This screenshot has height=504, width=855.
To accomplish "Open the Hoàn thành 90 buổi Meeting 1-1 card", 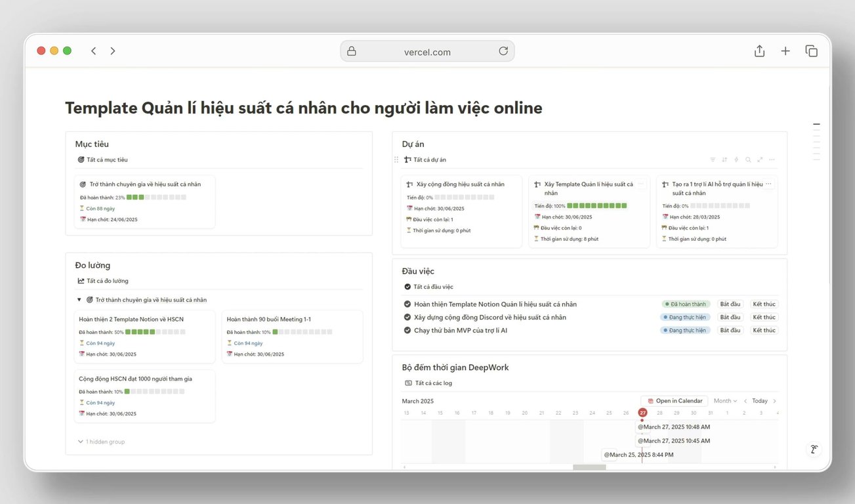I will (292, 336).
